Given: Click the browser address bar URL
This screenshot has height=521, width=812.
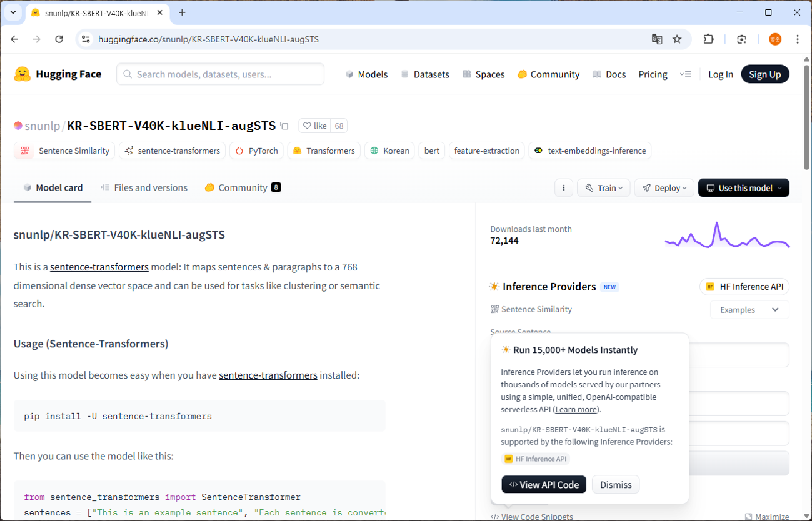Looking at the screenshot, I should point(209,39).
